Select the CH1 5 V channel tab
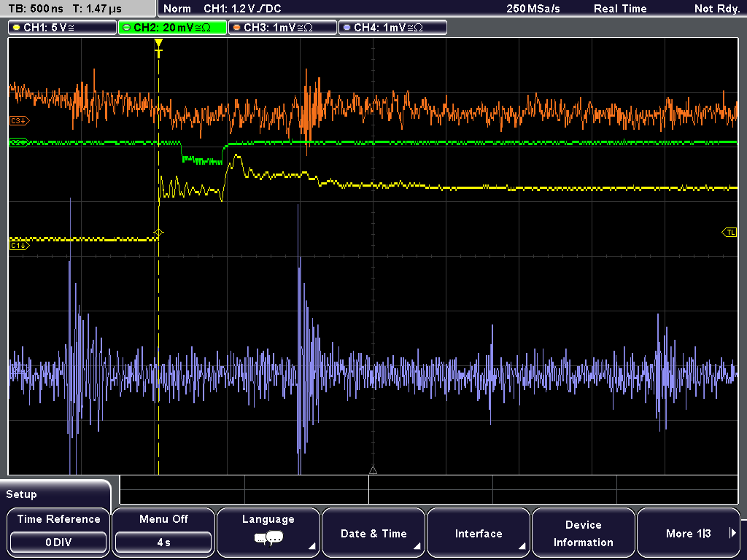The width and height of the screenshot is (747, 560). click(62, 28)
